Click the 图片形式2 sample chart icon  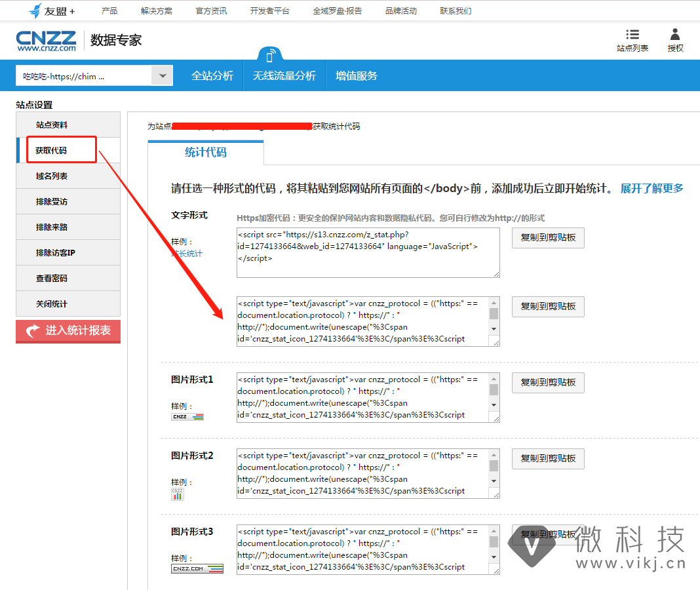[x=178, y=494]
